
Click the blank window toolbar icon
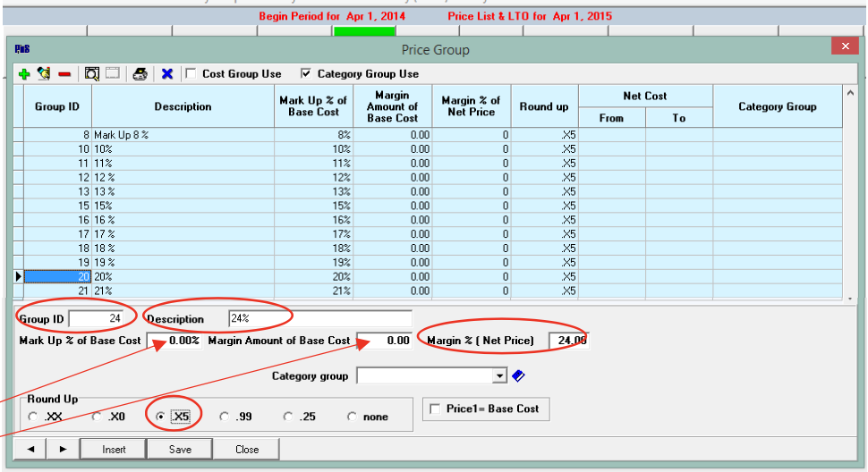(113, 73)
